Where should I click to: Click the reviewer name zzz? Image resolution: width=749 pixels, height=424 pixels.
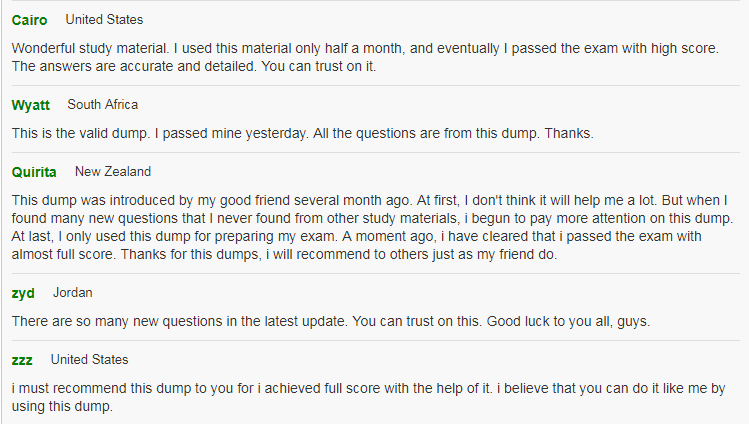click(x=22, y=360)
